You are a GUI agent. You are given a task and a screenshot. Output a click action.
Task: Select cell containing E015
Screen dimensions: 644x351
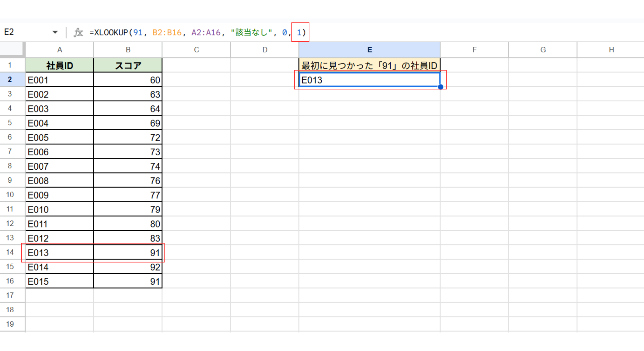(x=60, y=281)
